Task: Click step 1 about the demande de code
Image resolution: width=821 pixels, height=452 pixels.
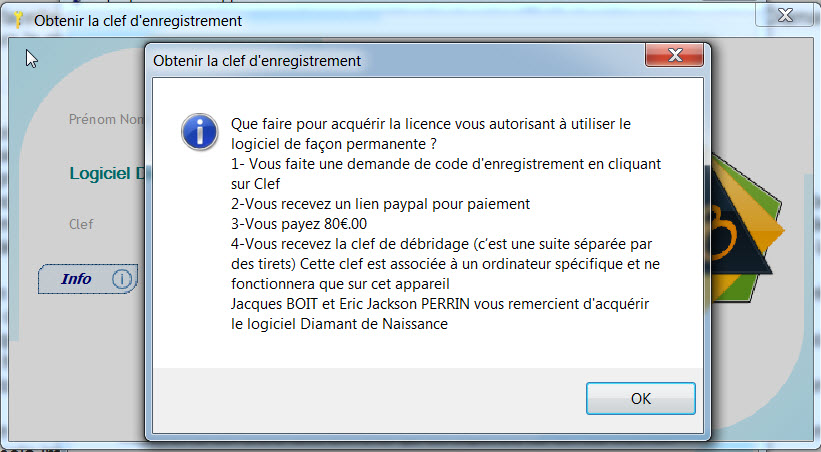Action: pyautogui.click(x=446, y=174)
